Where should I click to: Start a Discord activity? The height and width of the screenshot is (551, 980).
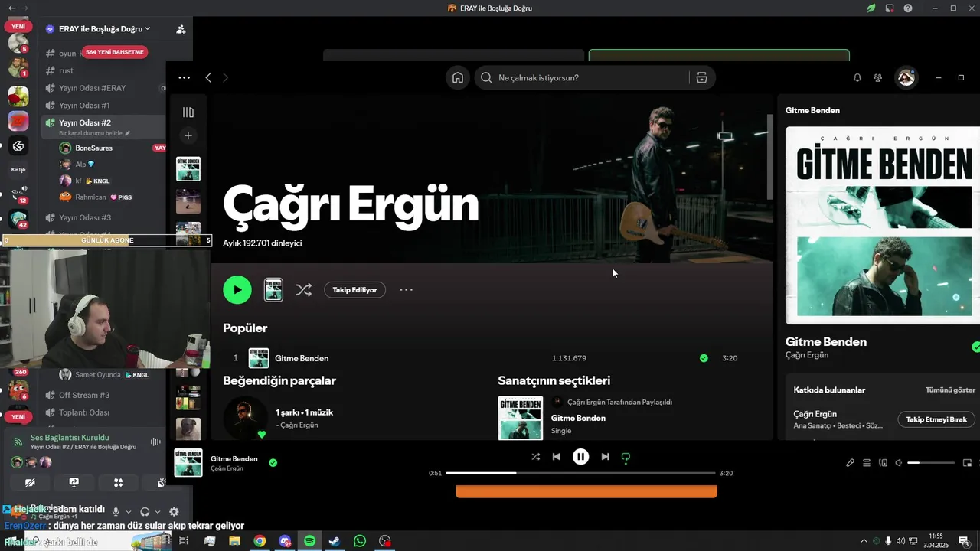[x=118, y=483]
